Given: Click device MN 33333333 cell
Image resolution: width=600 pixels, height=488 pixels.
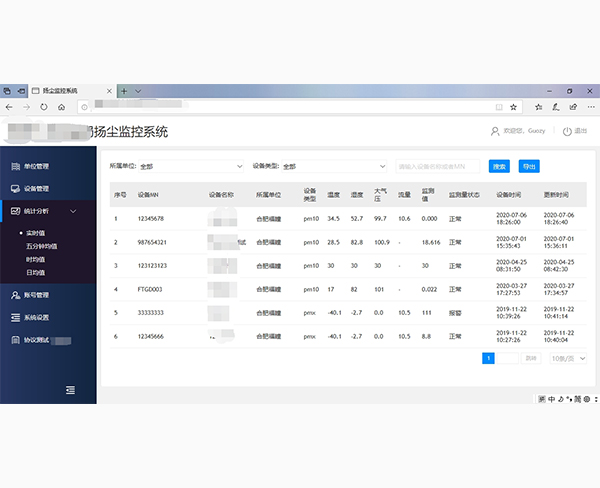Looking at the screenshot, I should tap(150, 313).
